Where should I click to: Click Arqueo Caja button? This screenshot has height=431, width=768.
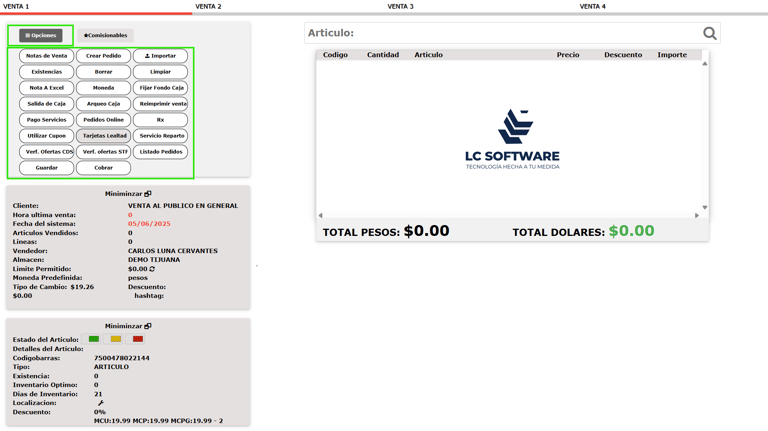[103, 104]
